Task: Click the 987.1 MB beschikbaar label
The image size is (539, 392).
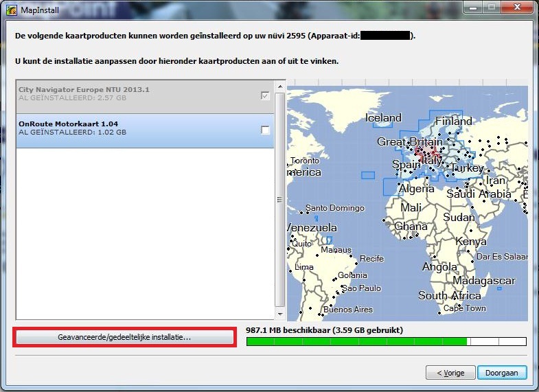Action: [x=324, y=330]
